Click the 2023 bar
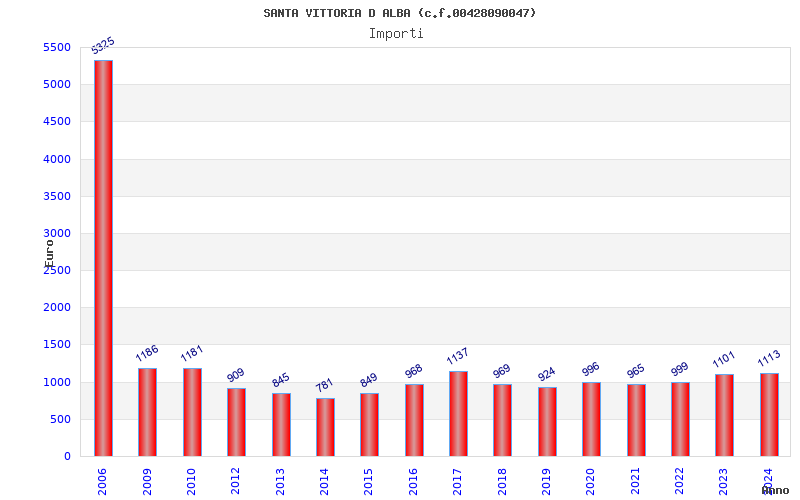The width and height of the screenshot is (800, 500). (724, 415)
